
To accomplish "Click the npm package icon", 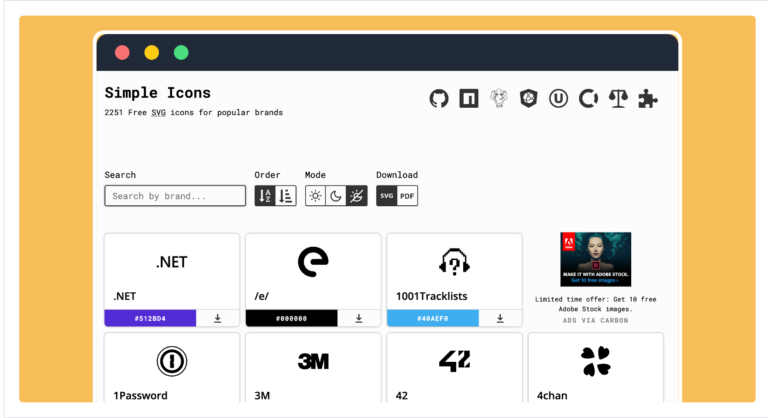I will click(469, 98).
